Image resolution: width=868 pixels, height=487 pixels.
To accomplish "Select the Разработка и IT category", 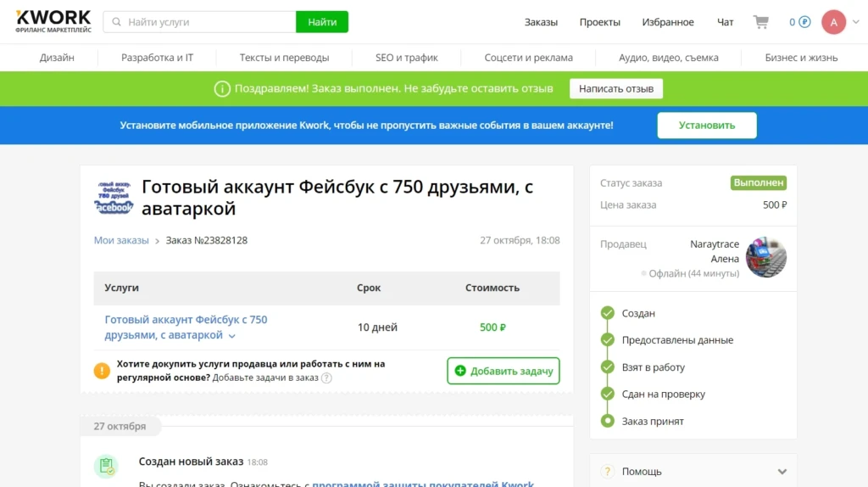I will point(157,58).
